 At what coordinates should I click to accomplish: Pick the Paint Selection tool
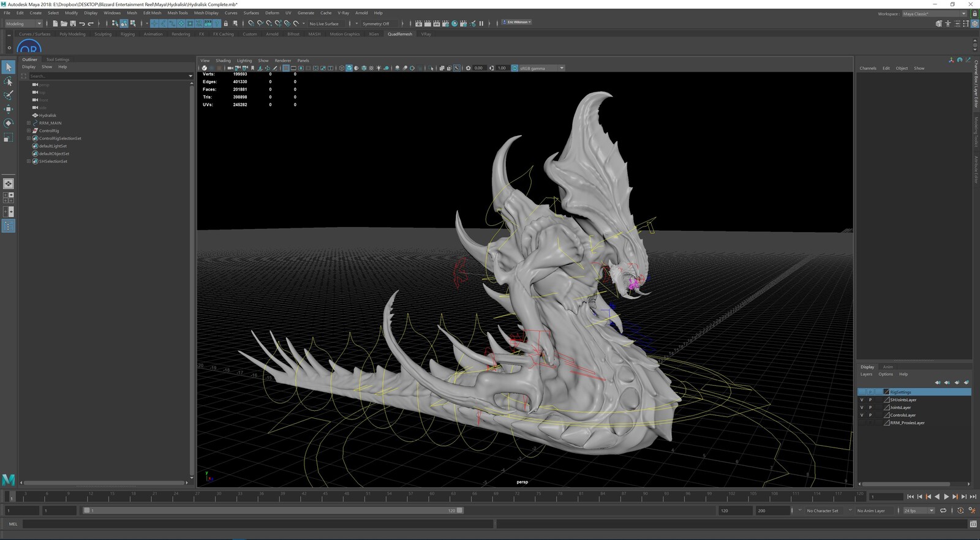pyautogui.click(x=8, y=95)
